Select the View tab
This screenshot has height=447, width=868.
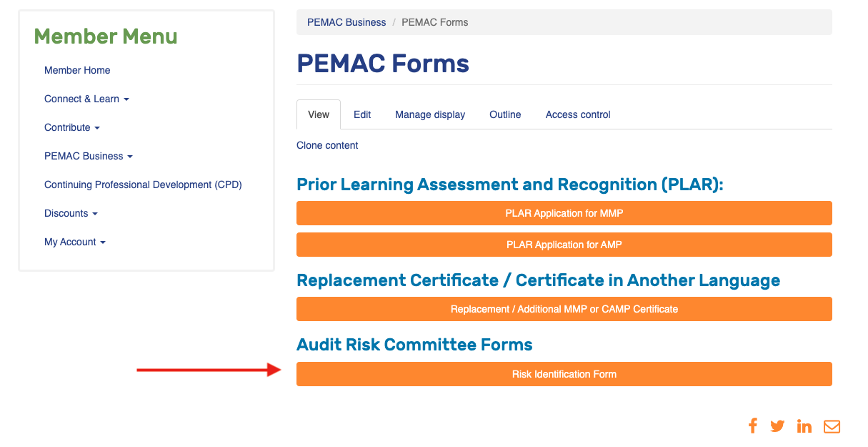click(x=318, y=114)
